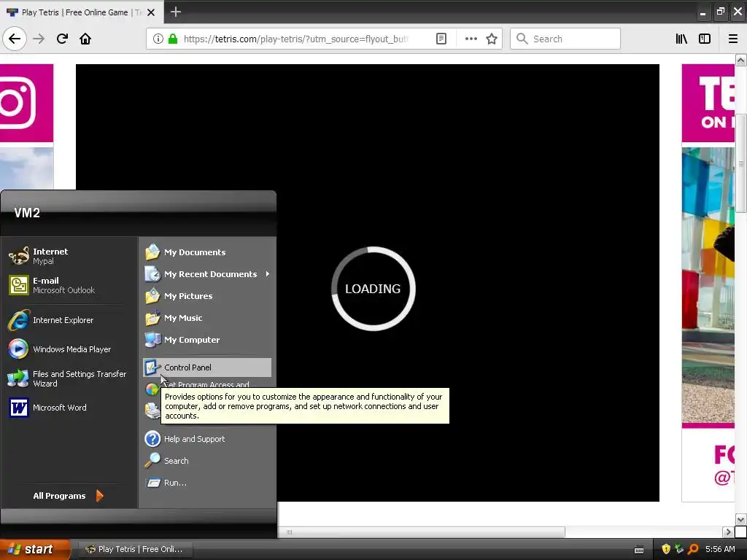Expand My Recent Documents submenu
Viewport: 747px width, 560px height.
click(x=207, y=274)
